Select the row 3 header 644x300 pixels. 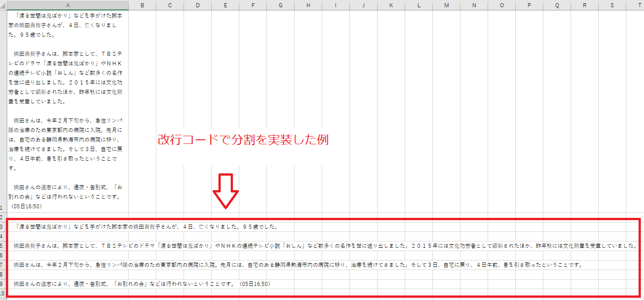(3, 226)
